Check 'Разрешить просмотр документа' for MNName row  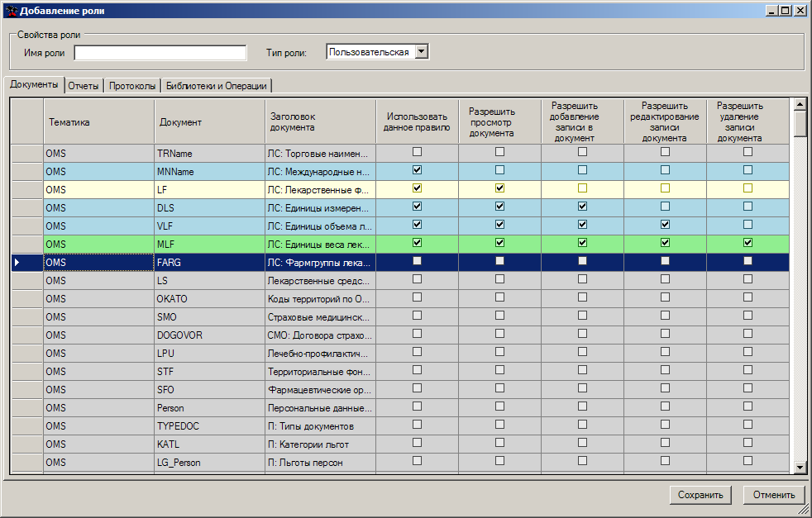coord(499,170)
